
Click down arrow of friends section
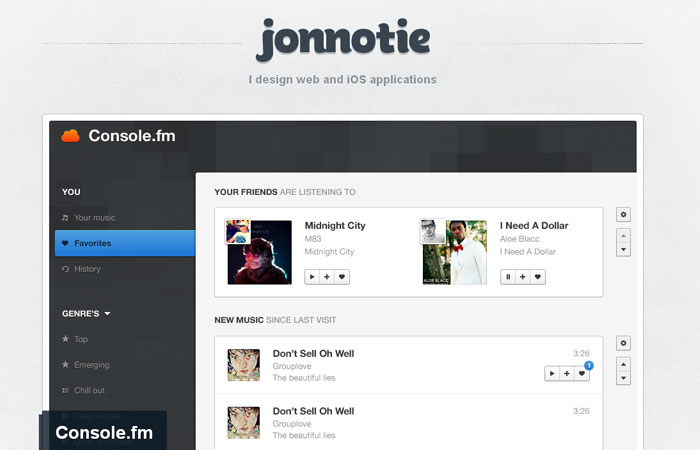pos(623,250)
